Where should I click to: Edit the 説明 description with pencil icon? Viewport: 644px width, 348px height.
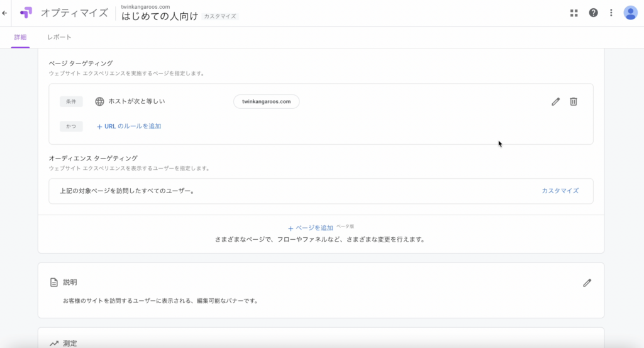(587, 283)
